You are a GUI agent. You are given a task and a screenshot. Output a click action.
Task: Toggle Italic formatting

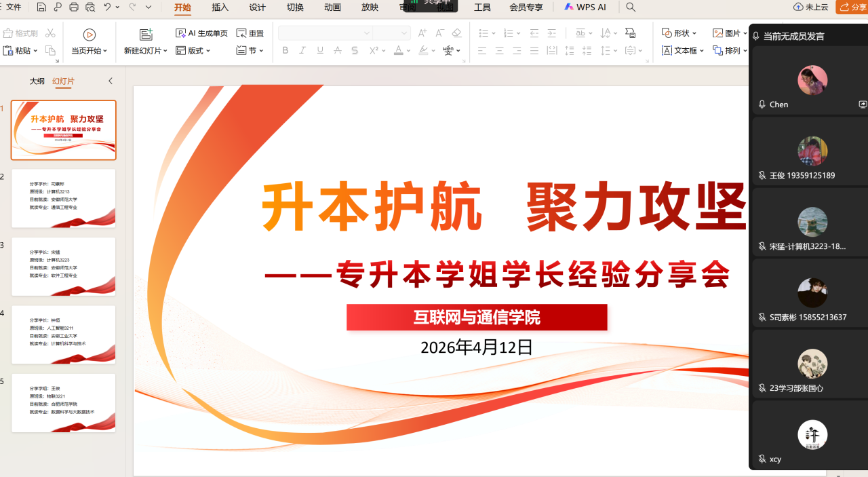[x=302, y=50]
